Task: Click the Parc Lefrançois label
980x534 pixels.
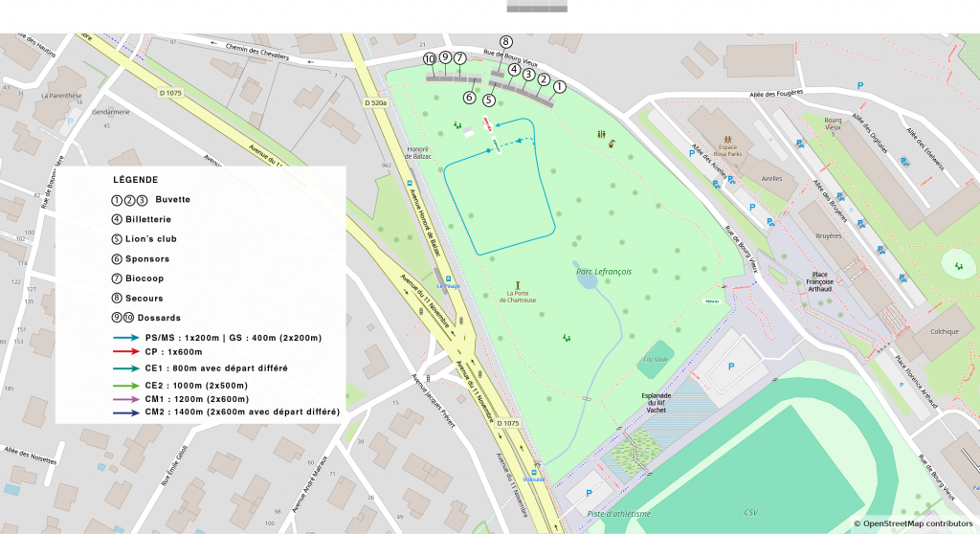Action: (x=603, y=272)
